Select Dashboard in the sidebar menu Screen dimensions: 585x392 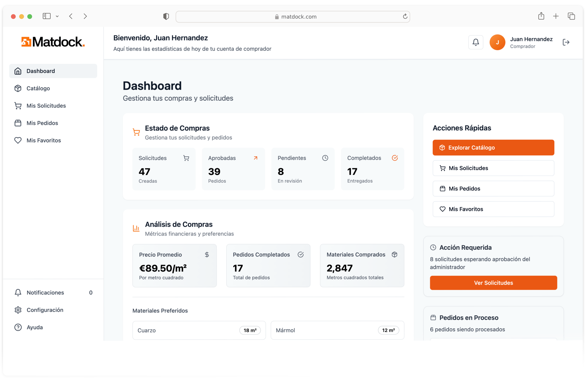pyautogui.click(x=41, y=71)
